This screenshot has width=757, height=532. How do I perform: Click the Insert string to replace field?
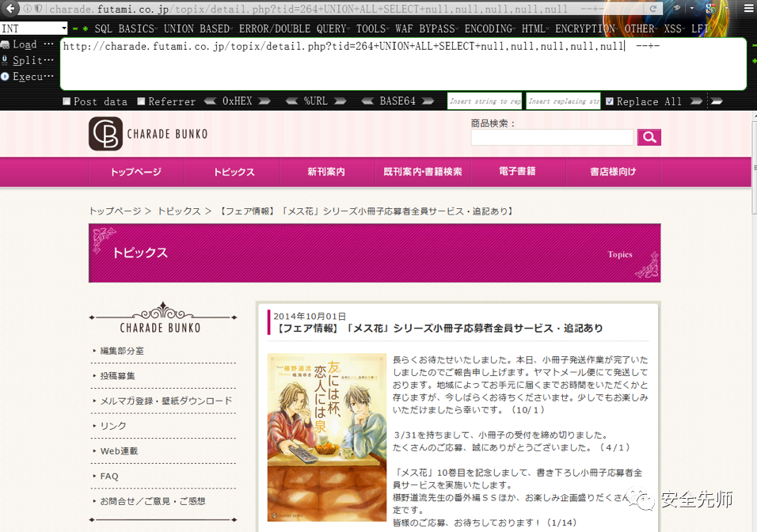(x=485, y=101)
